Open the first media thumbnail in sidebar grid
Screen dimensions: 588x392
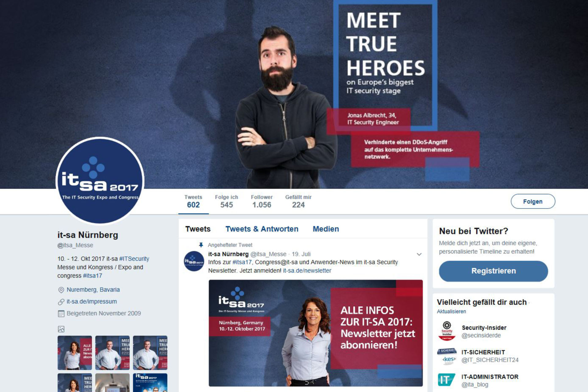pos(75,353)
